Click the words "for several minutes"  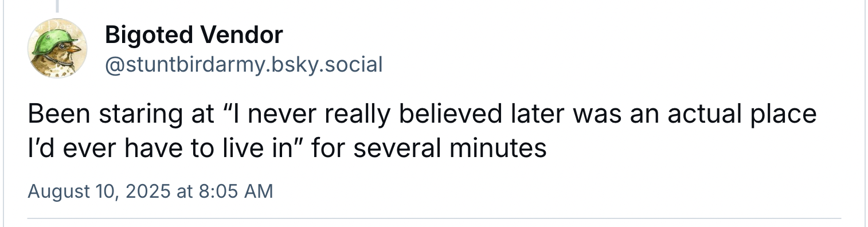(429, 148)
